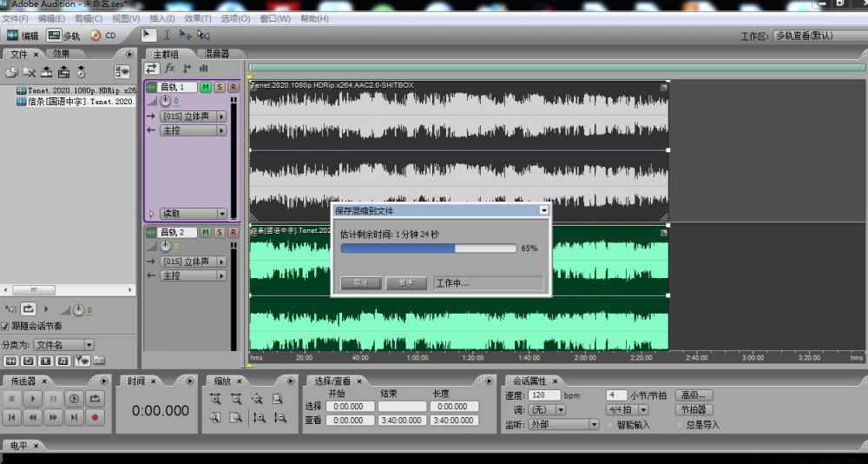Image resolution: width=868 pixels, height=464 pixels.
Task: Show the EQ track controls
Action: [x=203, y=68]
